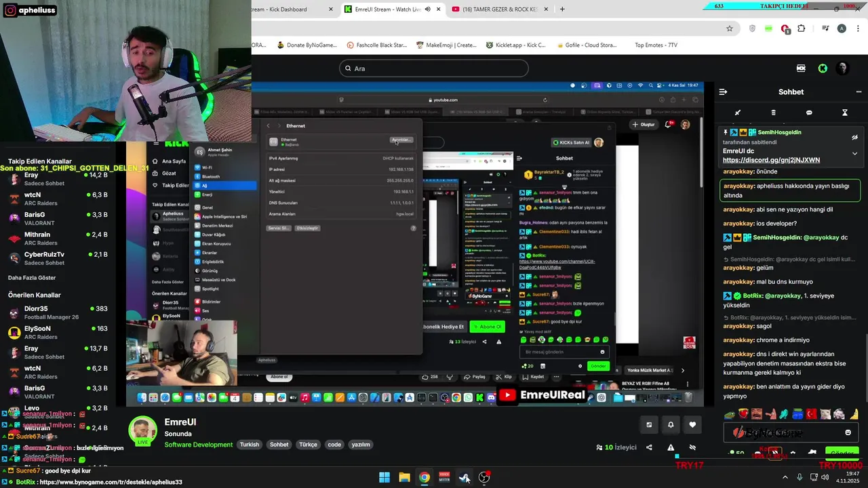868x488 pixels.
Task: Open Kicklet.app bookmark
Action: 515,45
